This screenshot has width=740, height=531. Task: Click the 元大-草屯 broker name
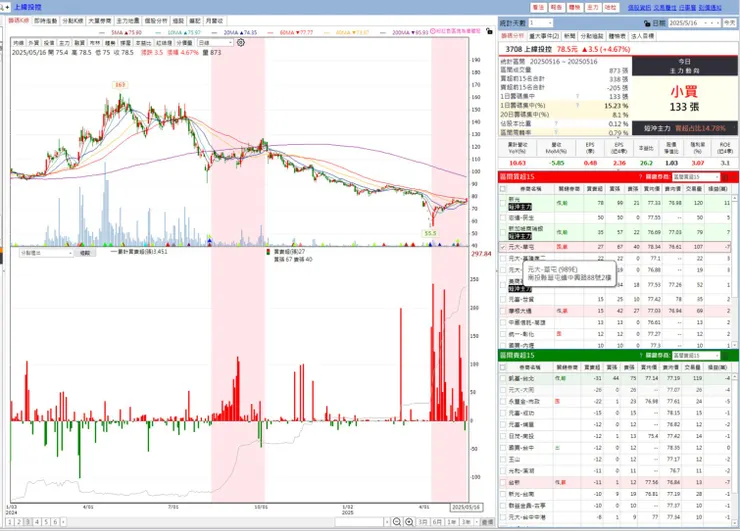[521, 247]
